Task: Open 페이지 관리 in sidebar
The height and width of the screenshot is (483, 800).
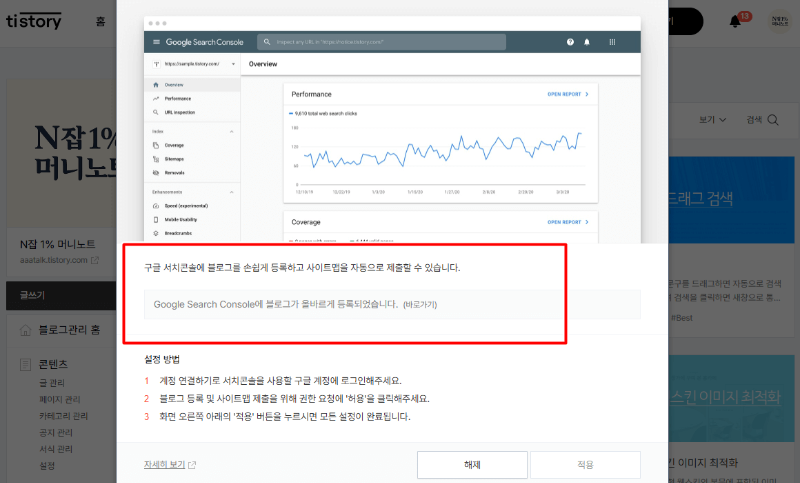Action: tap(60, 399)
